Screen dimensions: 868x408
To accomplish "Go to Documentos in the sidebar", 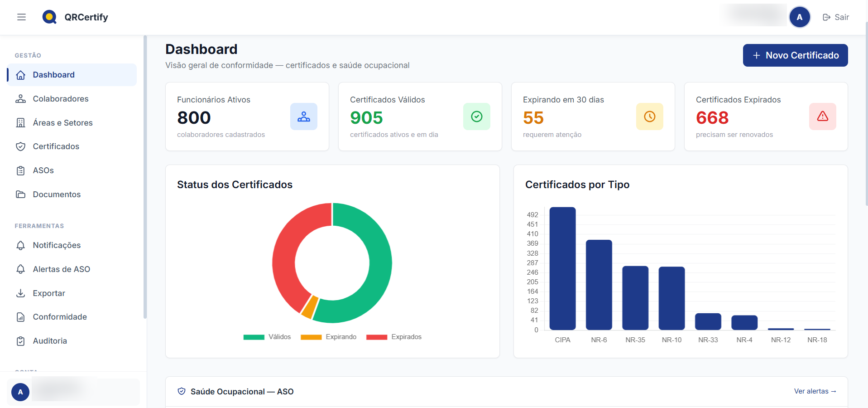I will click(72, 194).
